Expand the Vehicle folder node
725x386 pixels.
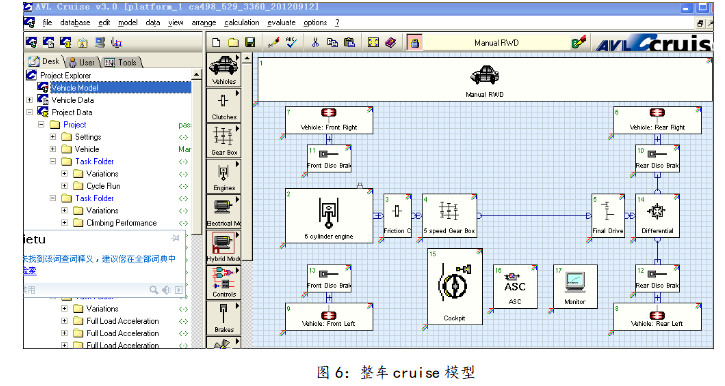coord(53,149)
